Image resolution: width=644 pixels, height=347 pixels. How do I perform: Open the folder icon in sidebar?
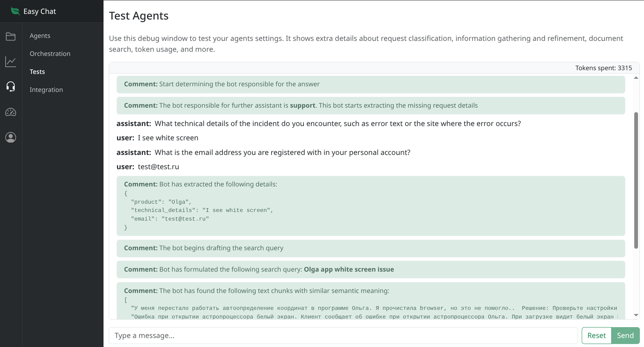point(11,36)
